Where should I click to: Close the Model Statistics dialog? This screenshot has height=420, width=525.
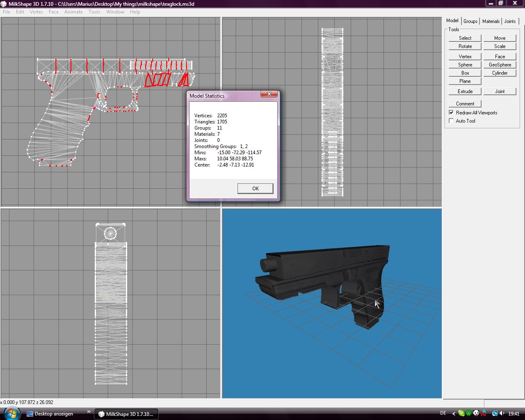click(x=269, y=94)
